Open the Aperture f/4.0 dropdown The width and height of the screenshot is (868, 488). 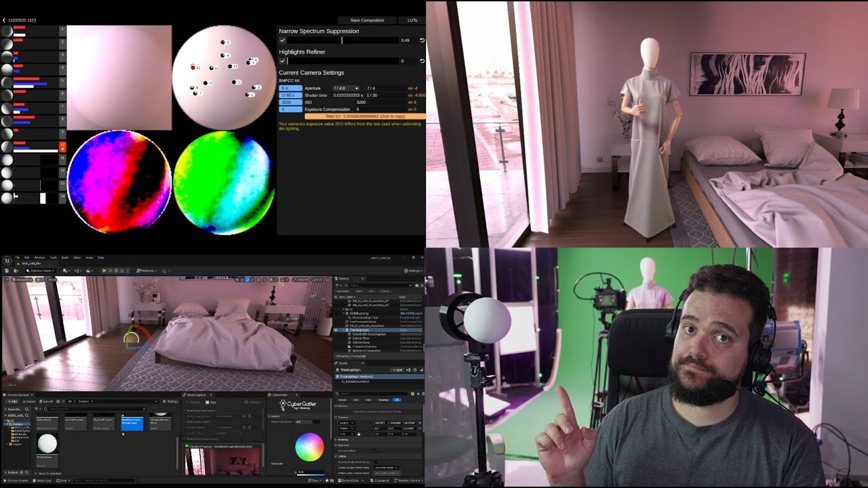(x=346, y=88)
